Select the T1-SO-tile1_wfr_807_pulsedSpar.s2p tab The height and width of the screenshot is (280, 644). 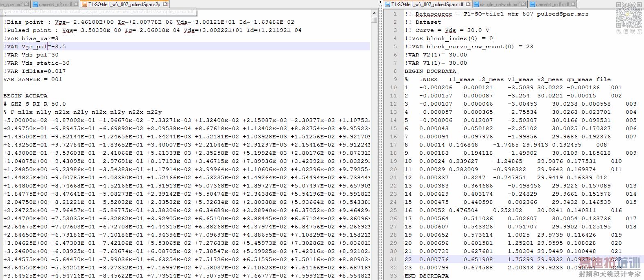coord(124,4)
